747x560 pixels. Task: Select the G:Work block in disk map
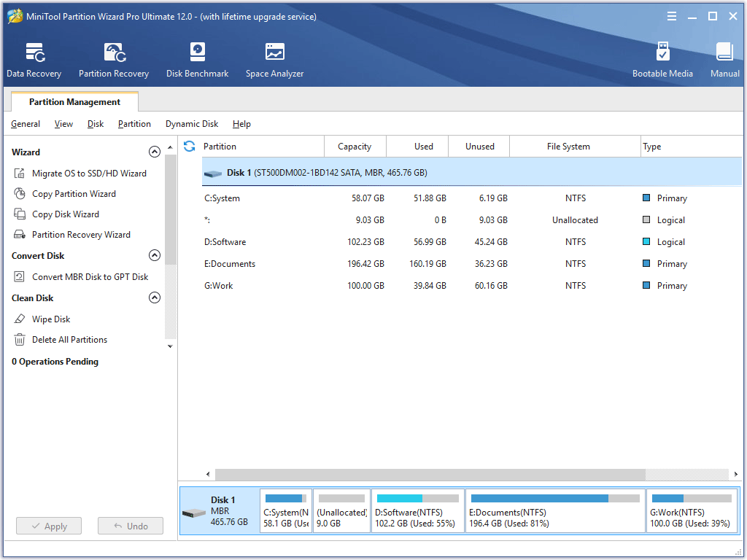pos(692,511)
